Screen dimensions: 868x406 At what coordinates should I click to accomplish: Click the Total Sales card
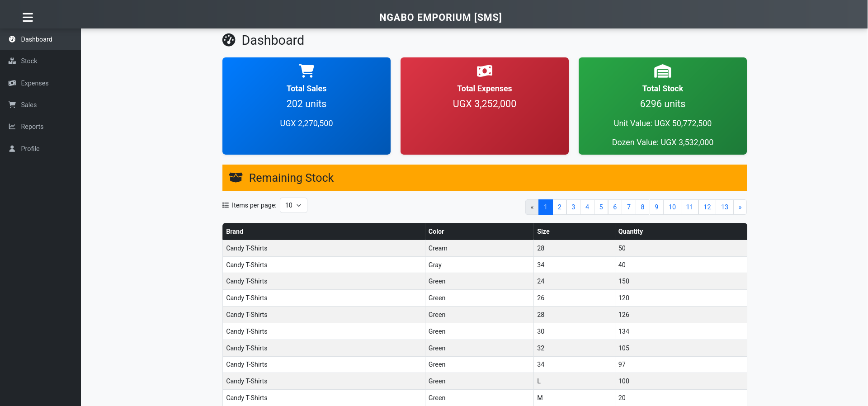pyautogui.click(x=307, y=106)
